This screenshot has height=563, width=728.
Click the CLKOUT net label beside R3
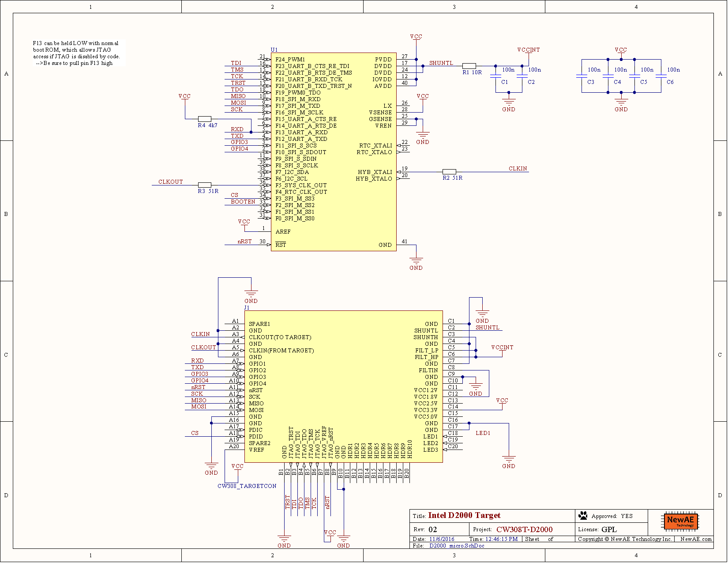(170, 182)
